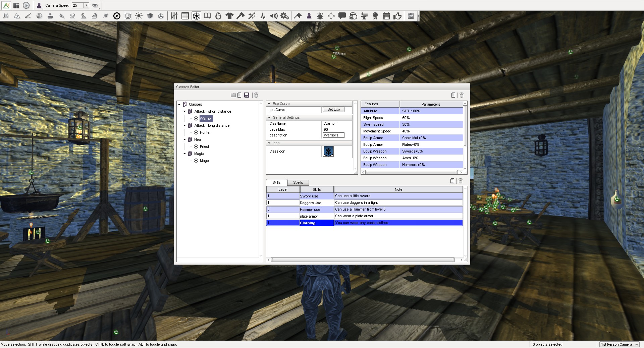This screenshot has height=348, width=644.
Task: Click the ClassIcon thumbnail image
Action: click(328, 151)
